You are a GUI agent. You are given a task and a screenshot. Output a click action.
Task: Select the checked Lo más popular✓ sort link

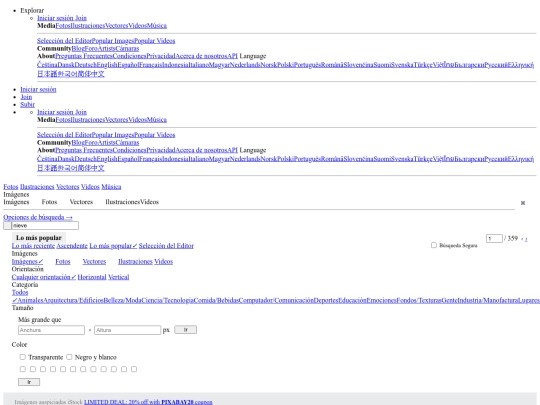(x=113, y=246)
